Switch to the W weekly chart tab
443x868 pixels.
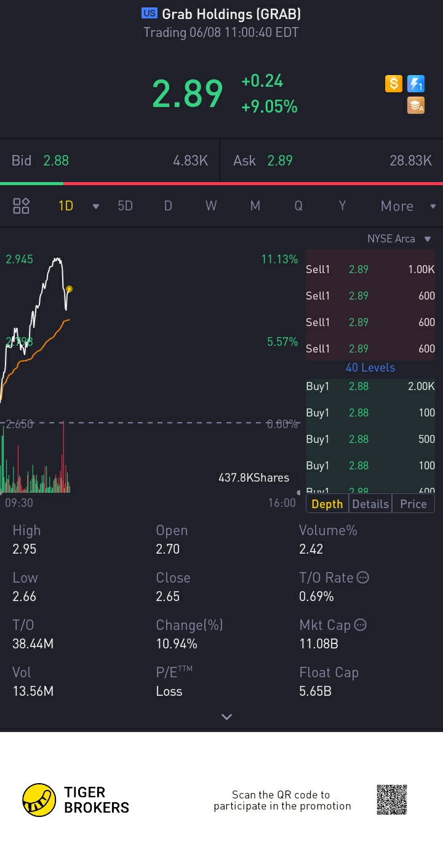pos(211,206)
